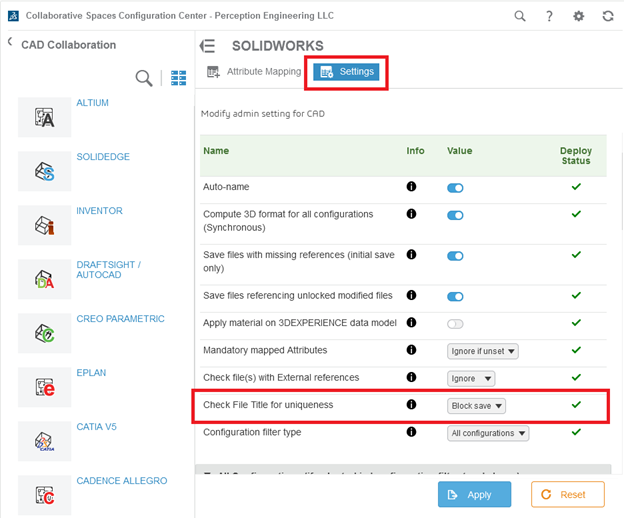Open the gear settings icon in header

(x=578, y=16)
